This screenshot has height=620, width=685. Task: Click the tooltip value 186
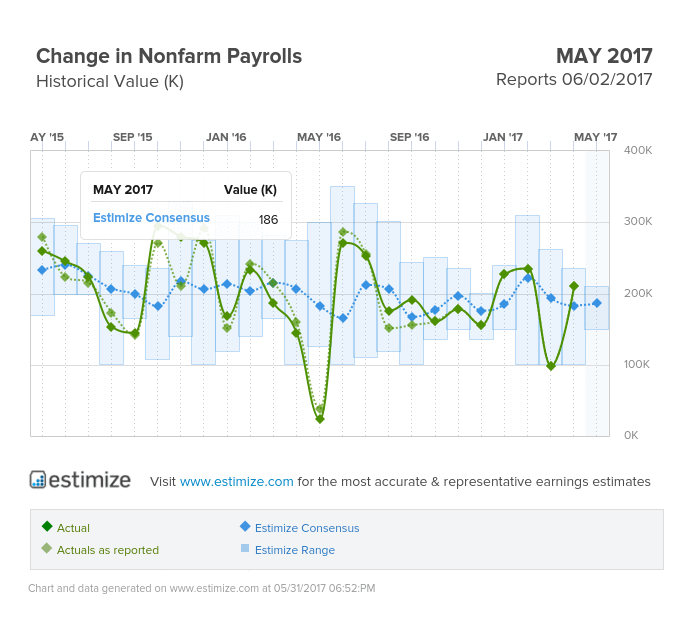coord(268,219)
